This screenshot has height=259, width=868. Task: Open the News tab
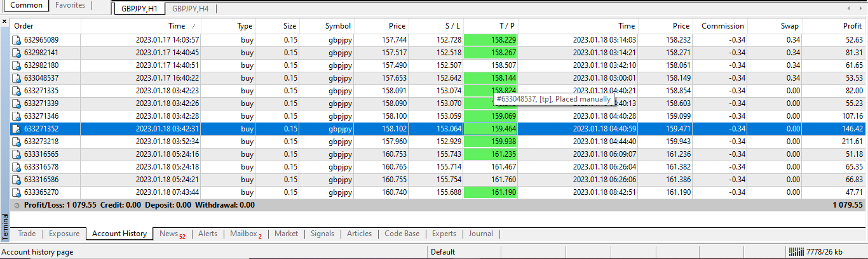[x=172, y=234]
